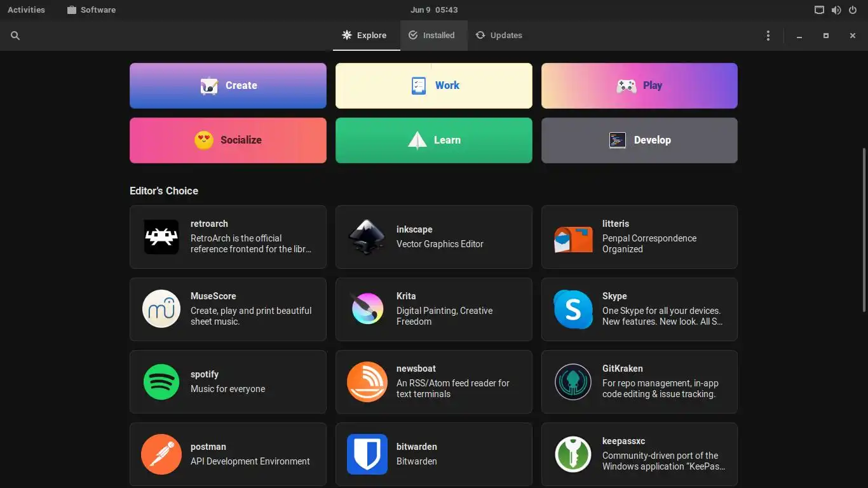Click the Skype title text
Image resolution: width=868 pixels, height=488 pixels.
point(614,296)
